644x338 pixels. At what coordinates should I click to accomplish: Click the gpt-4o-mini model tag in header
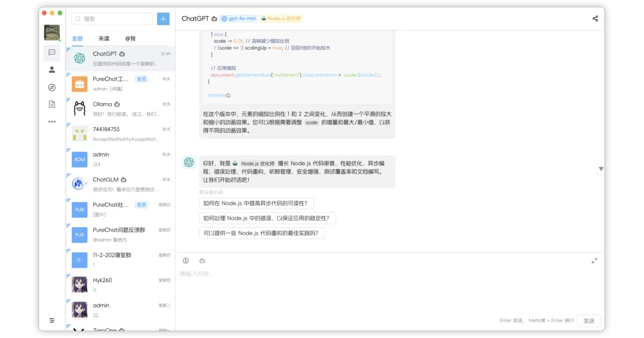[238, 18]
